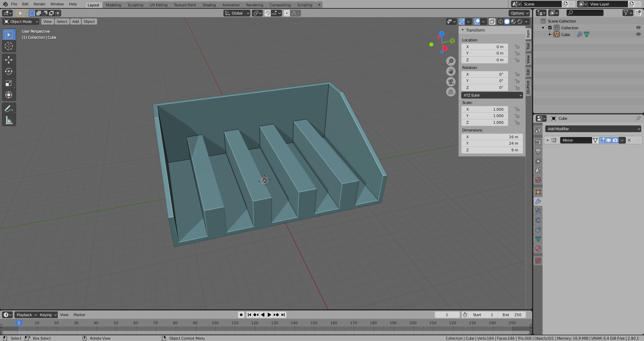Hide the Cube object in outliner
Screen dimensions: 644x341
pyautogui.click(x=638, y=34)
